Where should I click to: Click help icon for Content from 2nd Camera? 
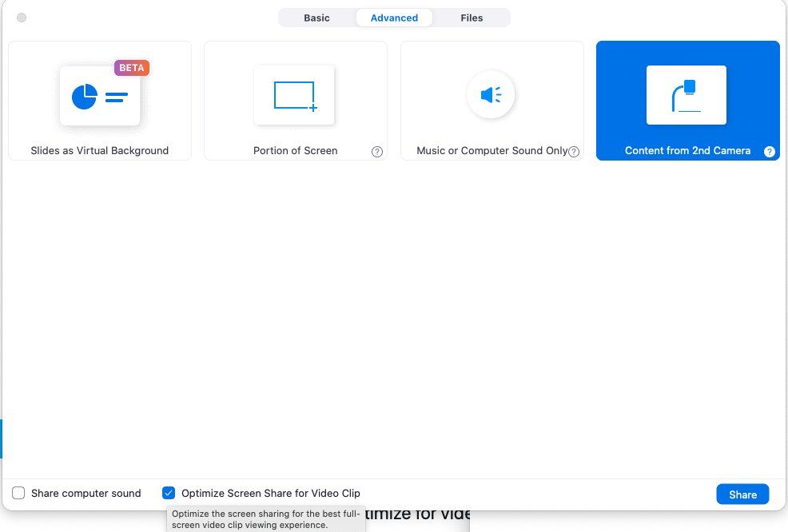click(769, 152)
